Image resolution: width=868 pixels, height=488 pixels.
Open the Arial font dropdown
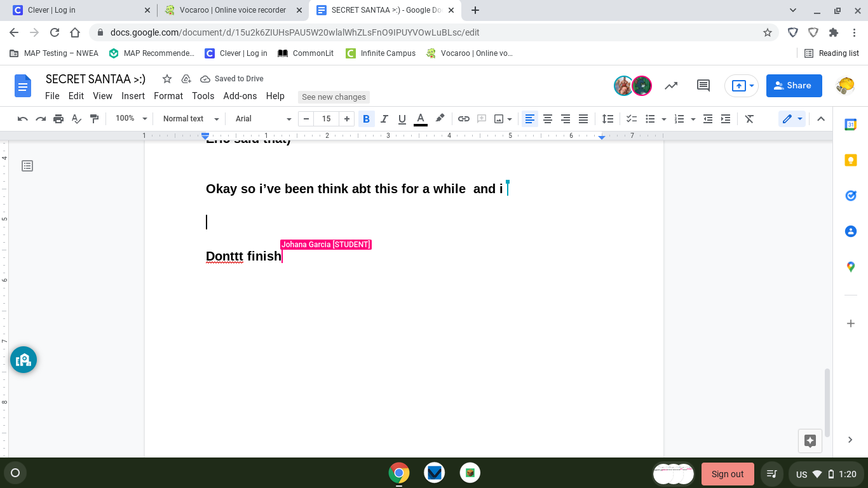coord(263,119)
